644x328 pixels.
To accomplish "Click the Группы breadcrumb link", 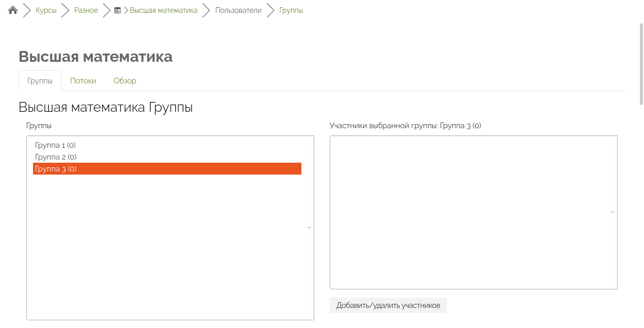I will [x=291, y=10].
